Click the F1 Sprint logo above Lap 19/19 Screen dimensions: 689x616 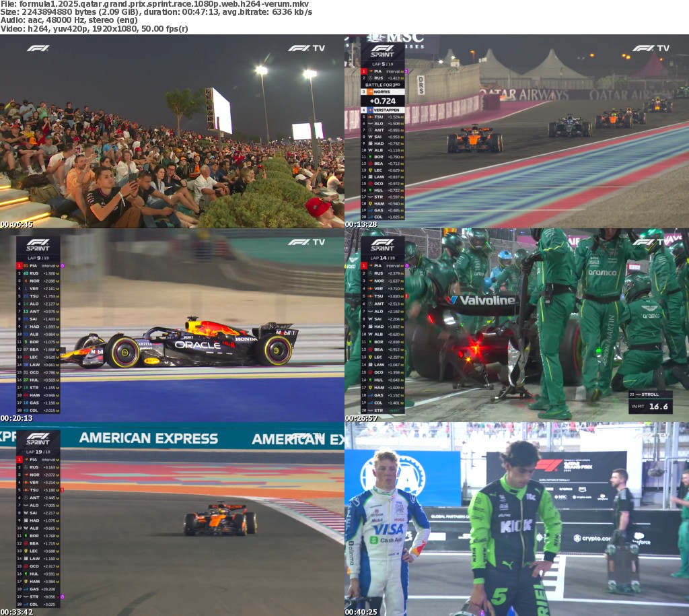[38, 439]
